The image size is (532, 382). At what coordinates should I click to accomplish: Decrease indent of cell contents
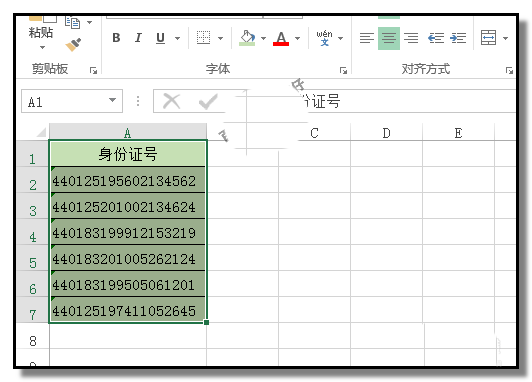tap(436, 38)
